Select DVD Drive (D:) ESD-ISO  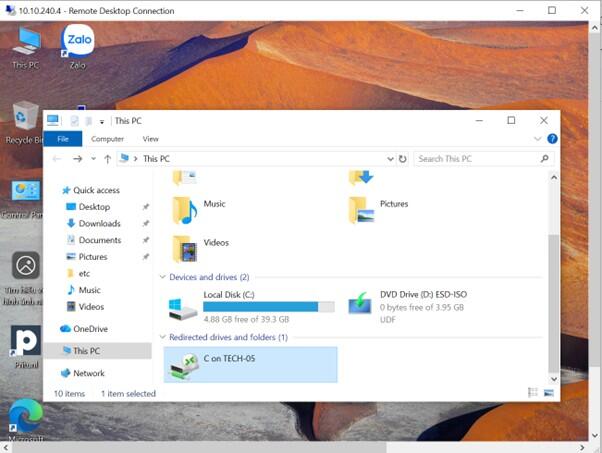(x=407, y=307)
